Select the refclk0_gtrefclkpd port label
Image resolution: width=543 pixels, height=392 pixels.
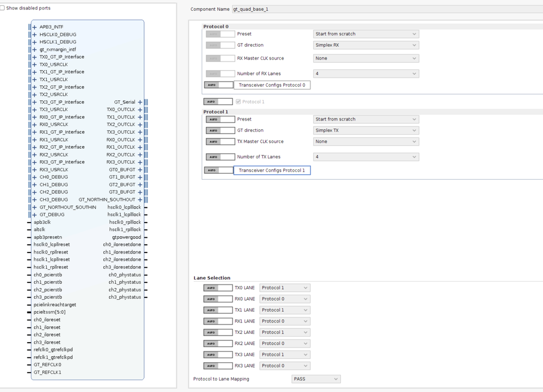[53, 350]
